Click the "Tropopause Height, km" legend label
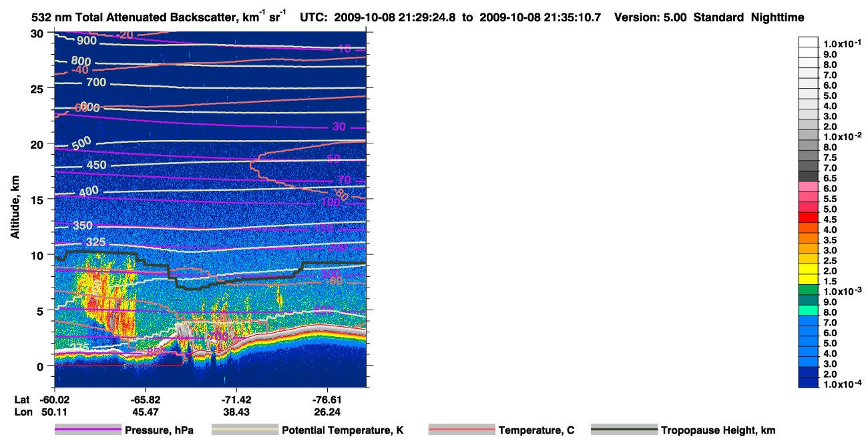The image size is (868, 445). point(718,431)
